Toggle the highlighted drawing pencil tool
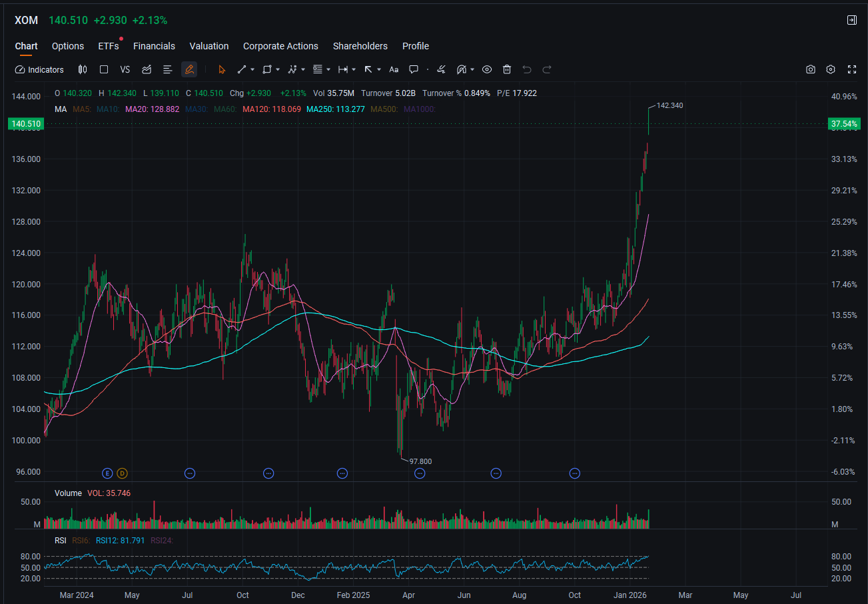868x604 pixels. click(x=189, y=69)
